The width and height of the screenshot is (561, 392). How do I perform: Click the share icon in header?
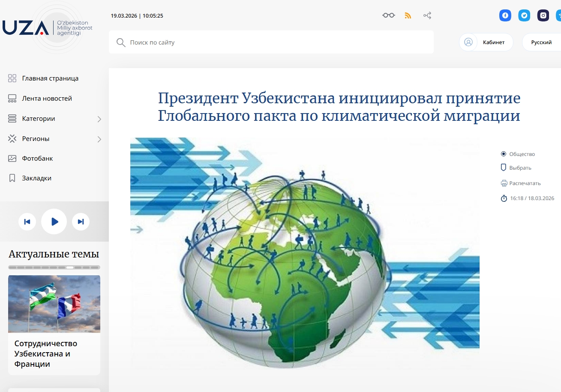(x=427, y=15)
